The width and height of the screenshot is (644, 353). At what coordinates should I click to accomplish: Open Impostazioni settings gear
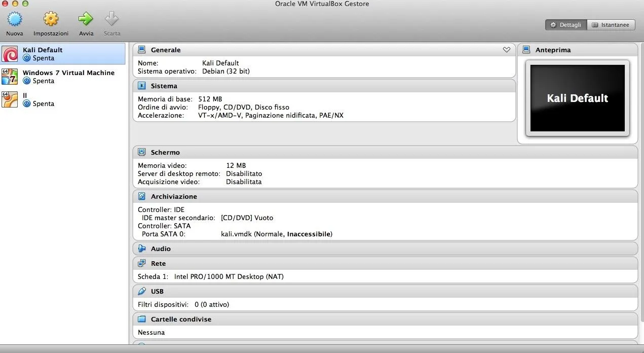[x=51, y=19]
